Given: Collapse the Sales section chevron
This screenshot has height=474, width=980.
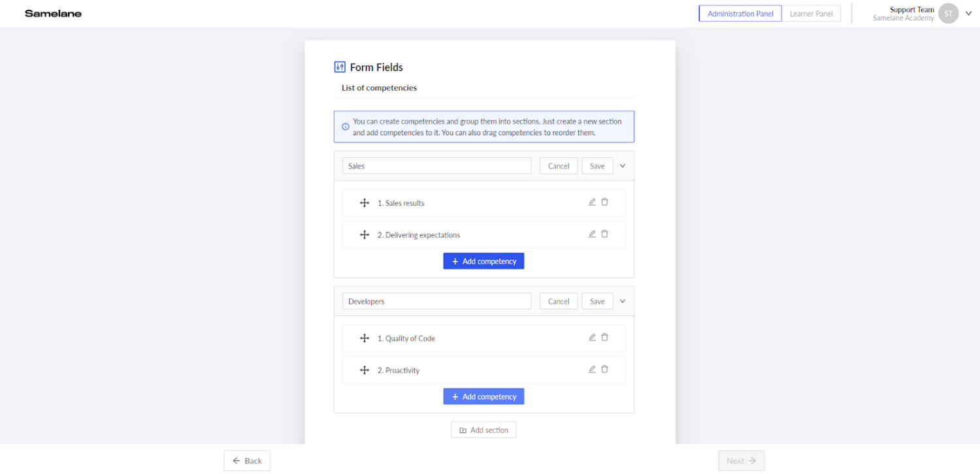Looking at the screenshot, I should [x=623, y=166].
